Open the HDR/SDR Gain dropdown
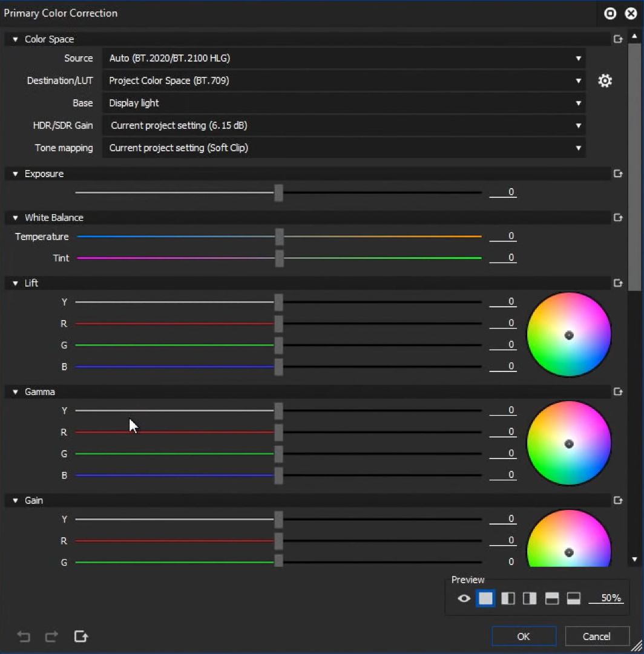 tap(343, 125)
